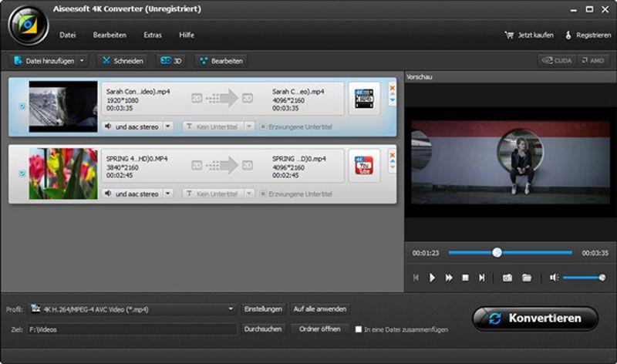617x364 pixels.
Task: Remove the SPRING file with its X icon
Action: tap(392, 155)
